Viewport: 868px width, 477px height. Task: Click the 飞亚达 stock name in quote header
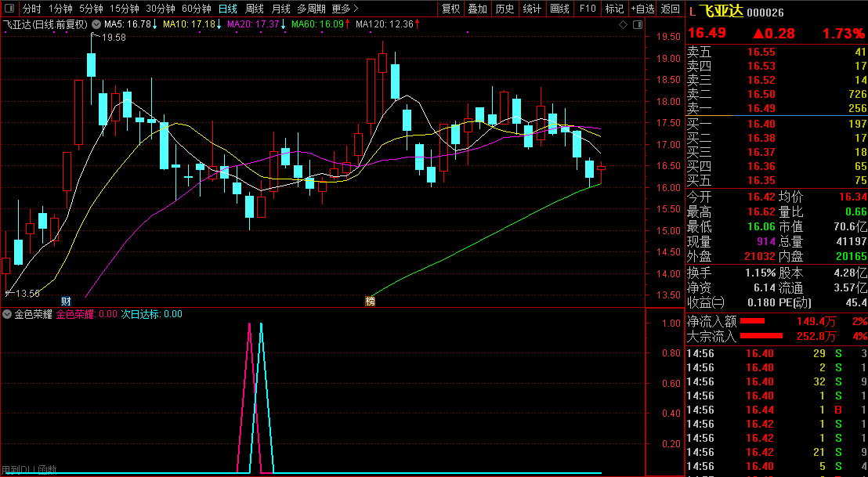pos(721,12)
